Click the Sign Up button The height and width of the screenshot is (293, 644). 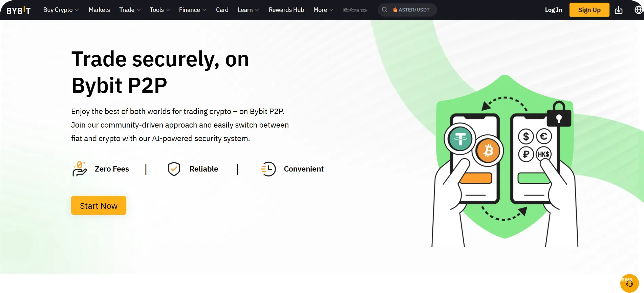[589, 10]
